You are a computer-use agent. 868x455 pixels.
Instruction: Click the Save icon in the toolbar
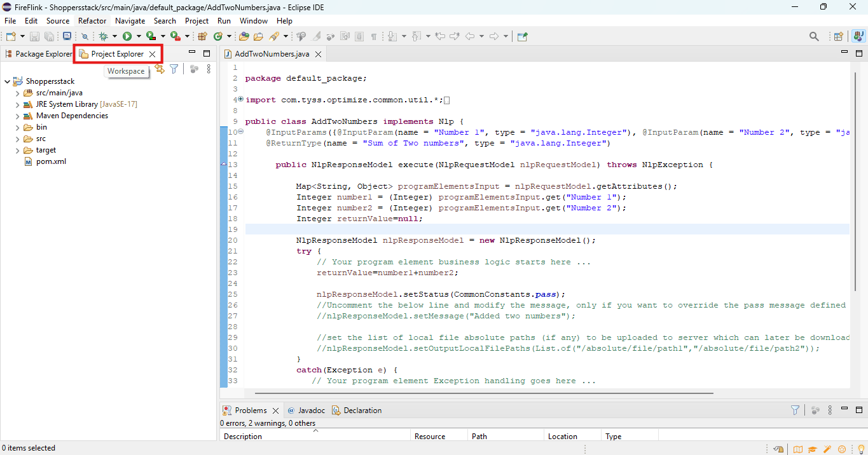34,37
